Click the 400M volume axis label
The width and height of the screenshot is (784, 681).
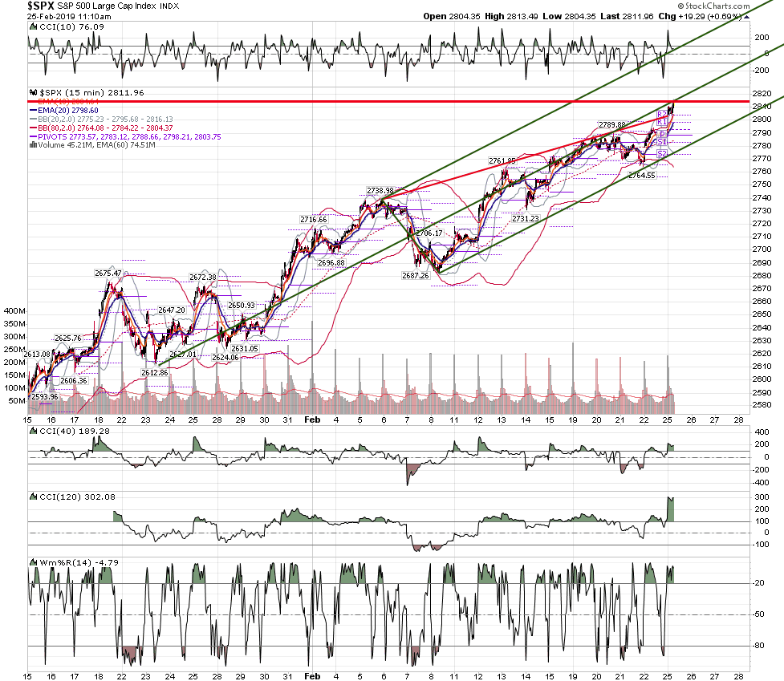tap(14, 310)
